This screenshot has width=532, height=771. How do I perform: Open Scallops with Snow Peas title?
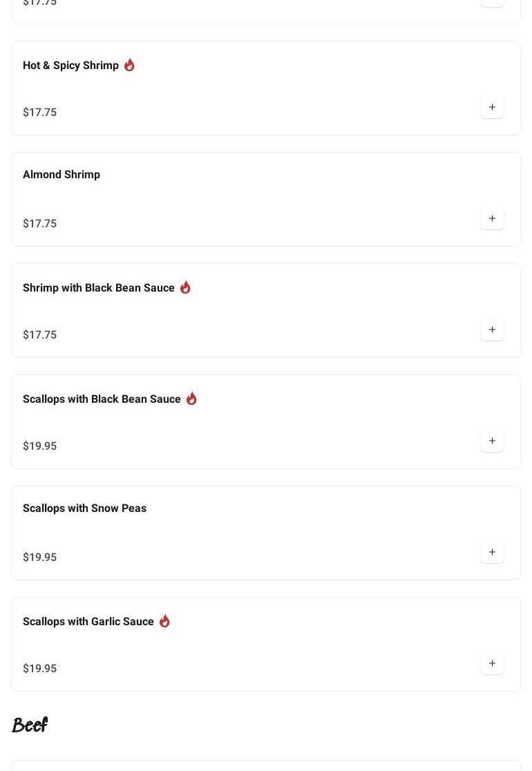(84, 508)
